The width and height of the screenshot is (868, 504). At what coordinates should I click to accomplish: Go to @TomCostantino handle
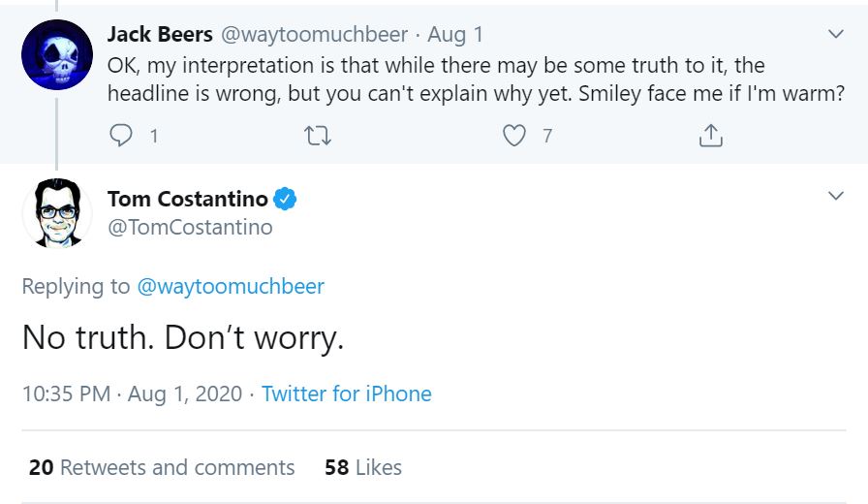click(190, 228)
